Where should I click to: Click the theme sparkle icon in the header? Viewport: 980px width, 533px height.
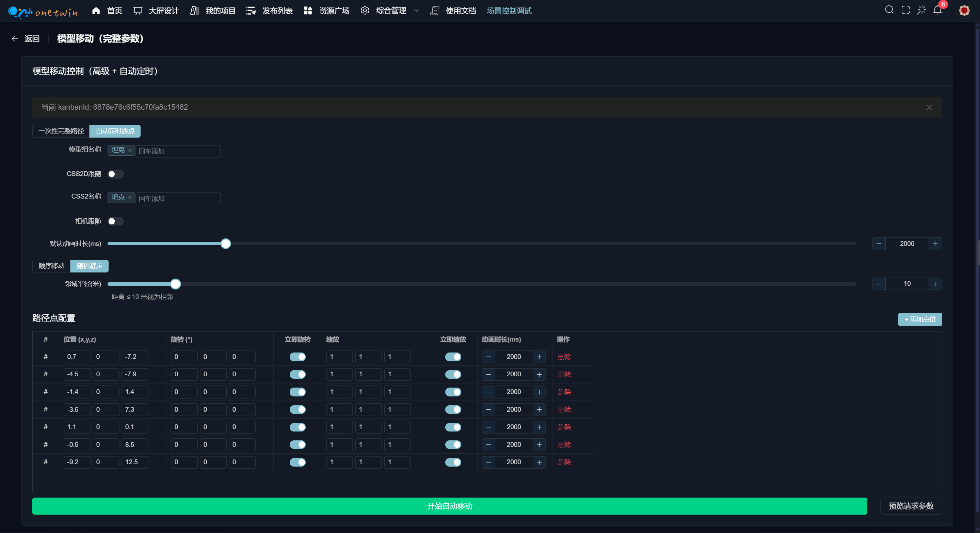[x=921, y=10]
